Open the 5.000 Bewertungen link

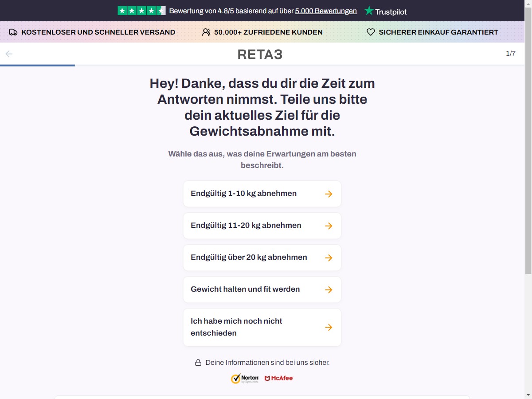(x=326, y=11)
